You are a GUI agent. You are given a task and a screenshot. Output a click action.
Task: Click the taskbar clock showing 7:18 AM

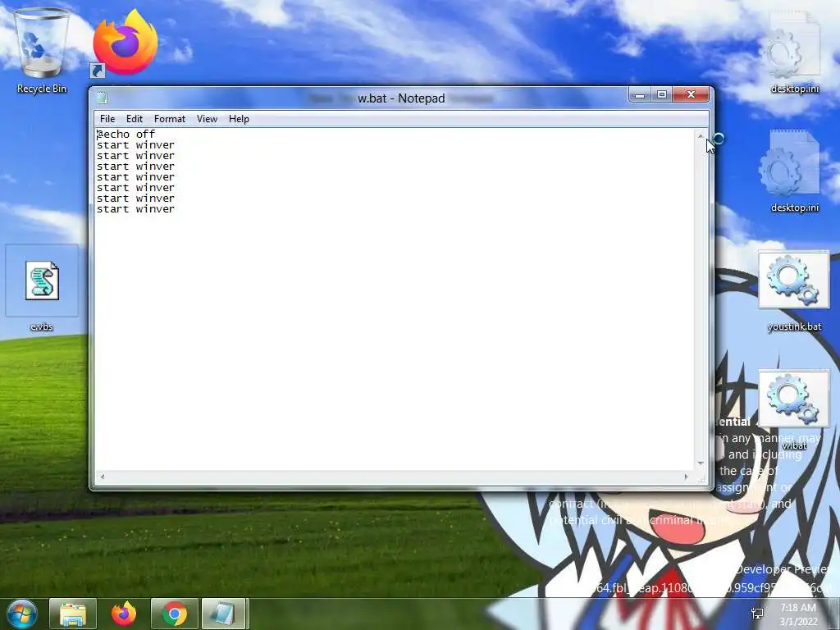[798, 614]
